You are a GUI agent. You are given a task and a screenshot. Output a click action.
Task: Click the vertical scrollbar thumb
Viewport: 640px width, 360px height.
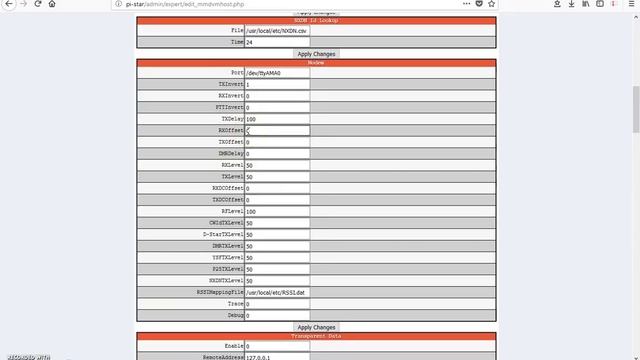point(636,109)
